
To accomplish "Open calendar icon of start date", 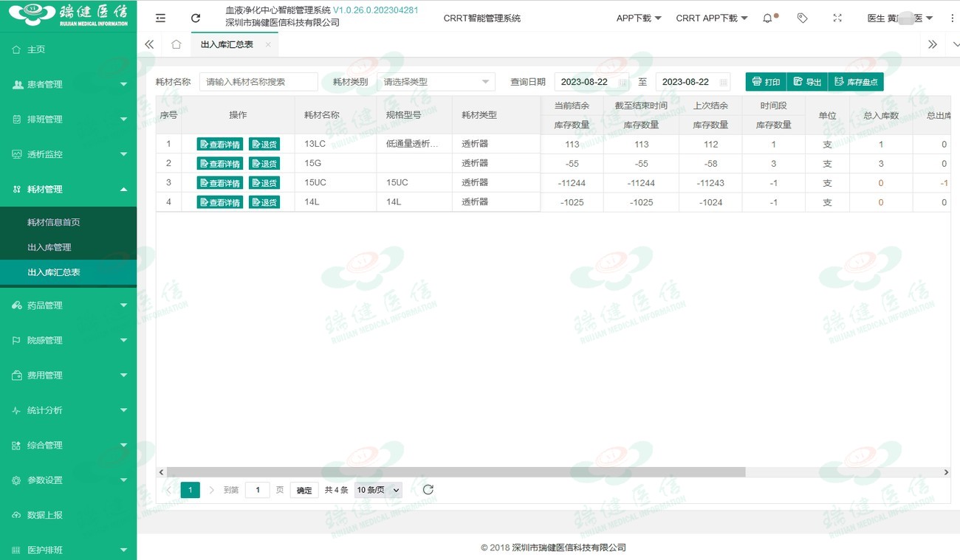I will [x=623, y=82].
